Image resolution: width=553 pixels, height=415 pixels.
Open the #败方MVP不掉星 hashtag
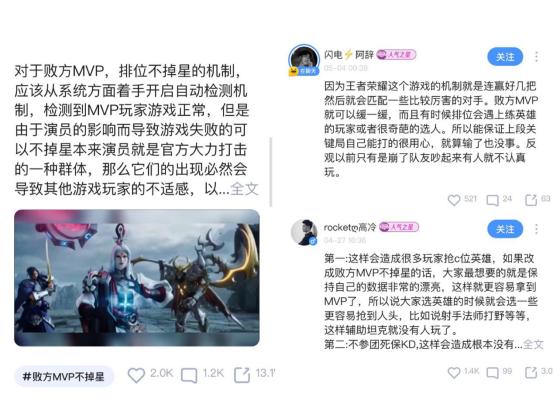click(63, 377)
